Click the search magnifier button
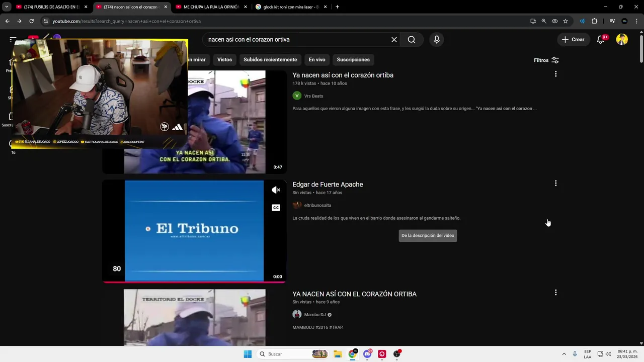 (x=412, y=40)
